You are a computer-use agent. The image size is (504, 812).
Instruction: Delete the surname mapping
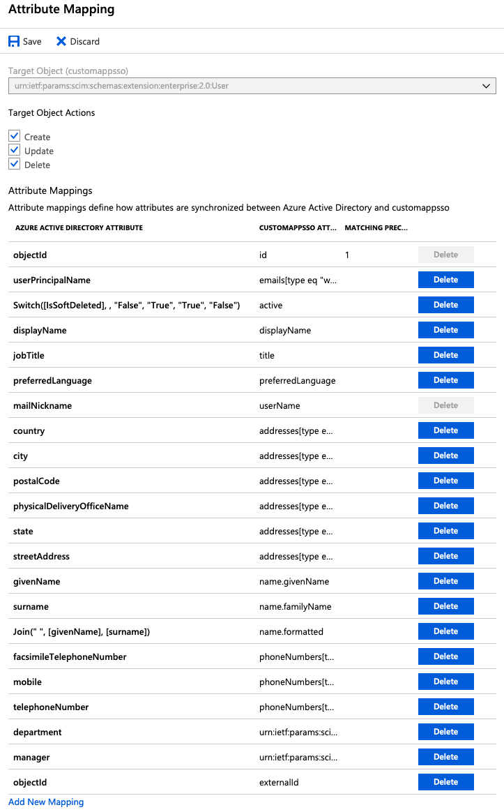click(445, 606)
